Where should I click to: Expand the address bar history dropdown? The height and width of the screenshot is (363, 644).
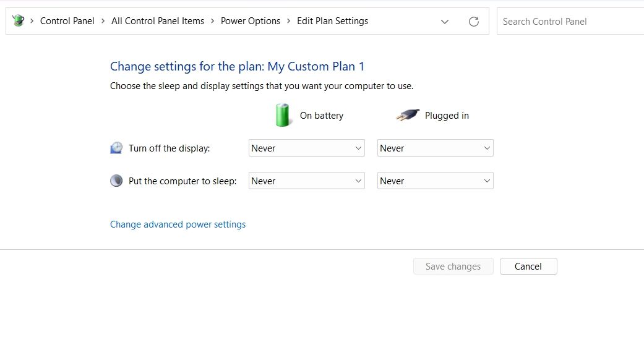coord(444,22)
